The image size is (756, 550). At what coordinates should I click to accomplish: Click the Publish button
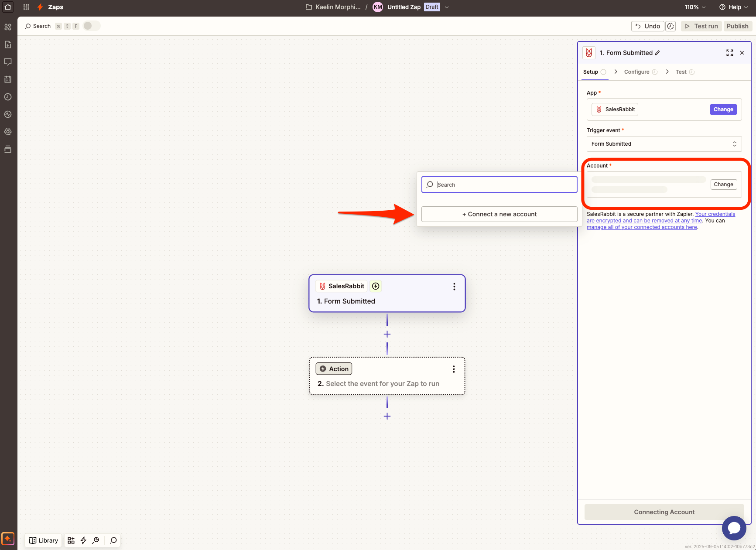(x=737, y=26)
